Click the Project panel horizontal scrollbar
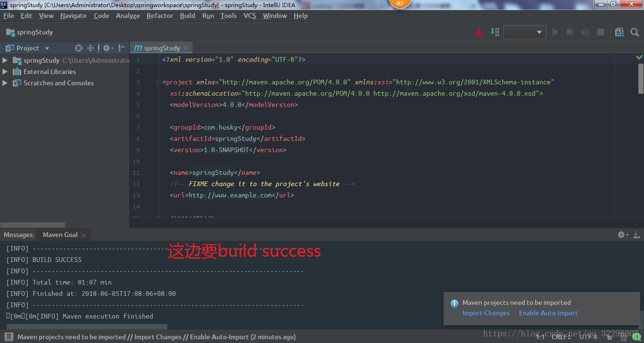The height and width of the screenshot is (343, 644). (33, 225)
